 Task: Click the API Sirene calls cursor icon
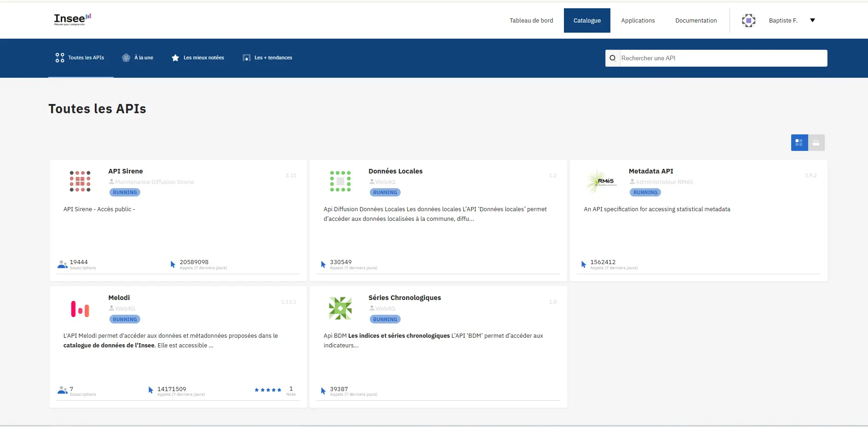coord(173,264)
